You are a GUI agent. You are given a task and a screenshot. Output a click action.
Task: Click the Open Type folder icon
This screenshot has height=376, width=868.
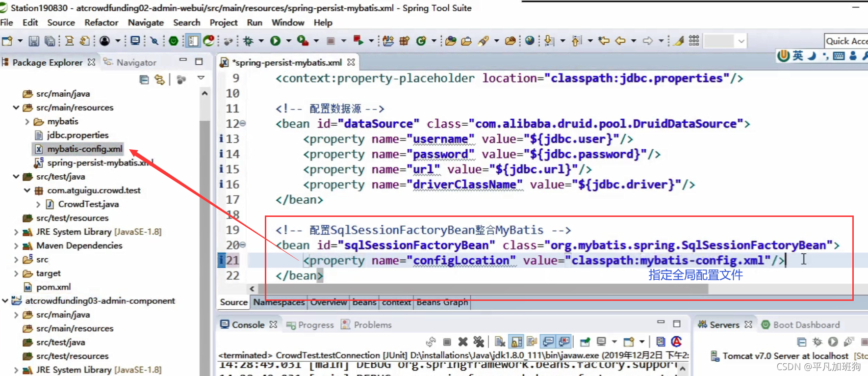(451, 41)
